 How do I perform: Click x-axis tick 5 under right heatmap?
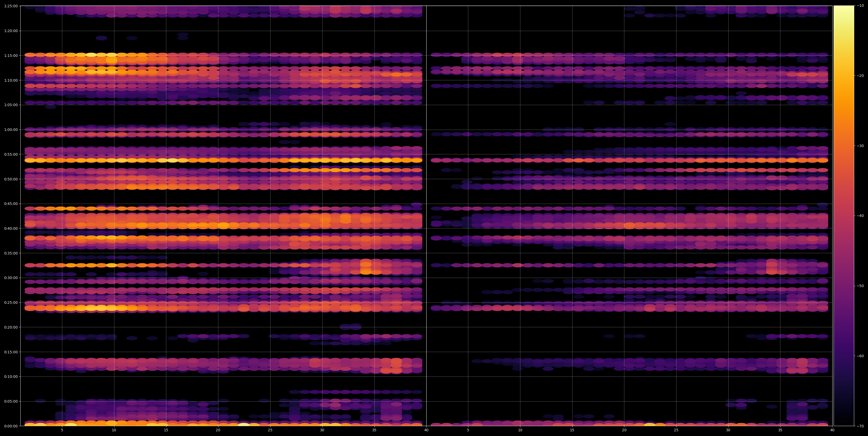468,430
